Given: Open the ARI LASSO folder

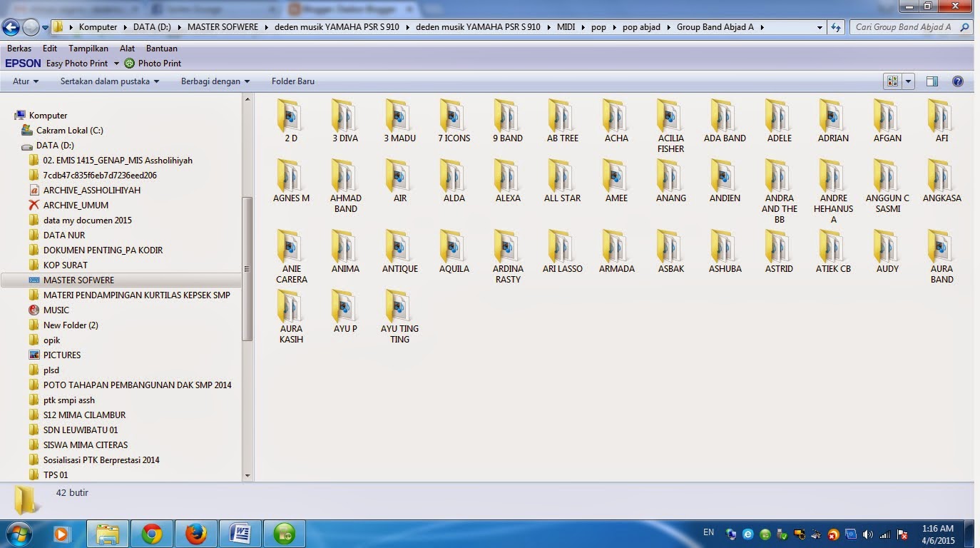Looking at the screenshot, I should tap(562, 252).
